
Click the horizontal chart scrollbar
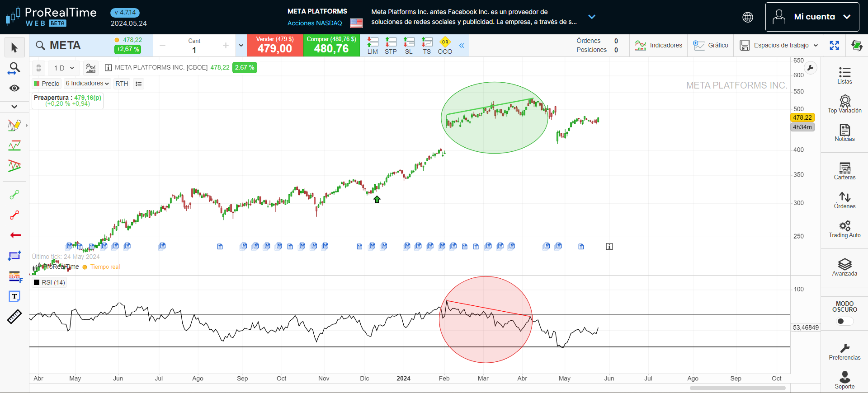(737, 388)
